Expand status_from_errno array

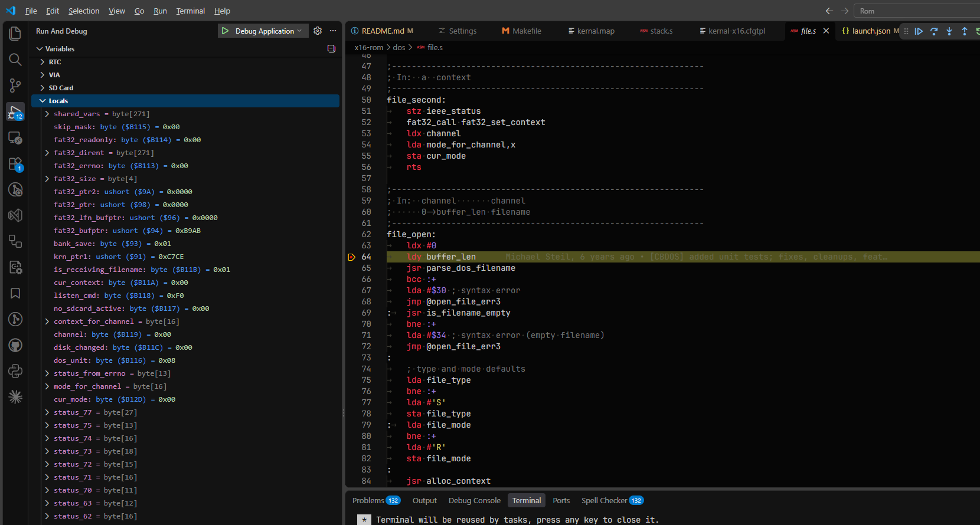click(47, 373)
